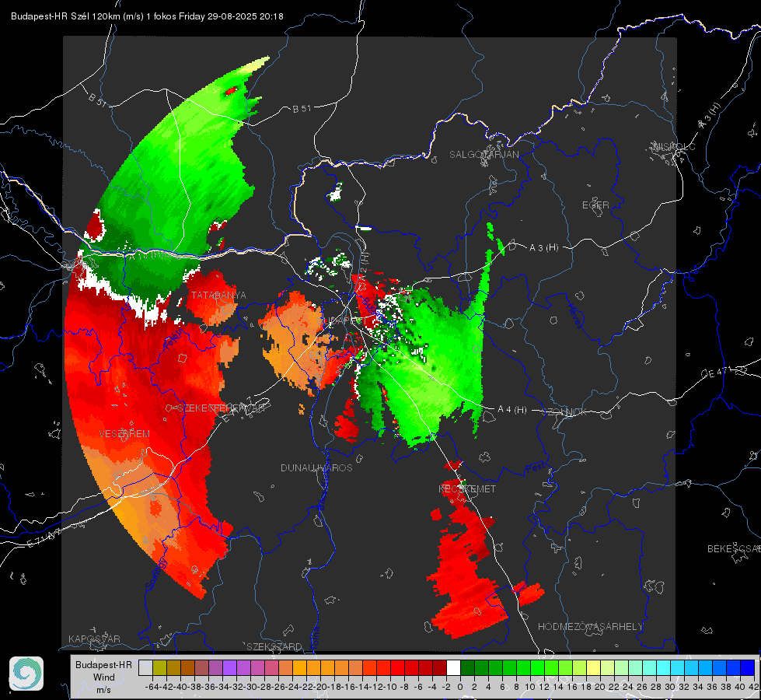This screenshot has height=700, width=761.
Task: Select the 42 value at legend end
Action: point(753,687)
